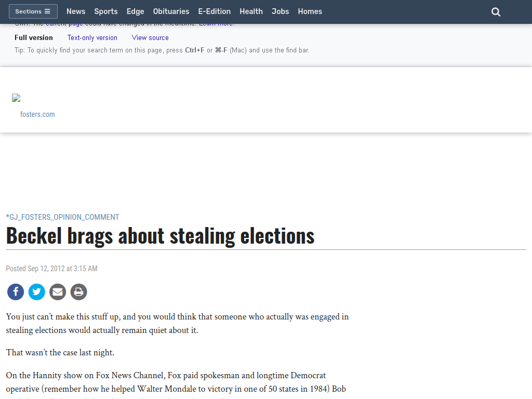Click the paragraph starting 'On the Hannity show'
532x399 pixels.
[x=176, y=385]
